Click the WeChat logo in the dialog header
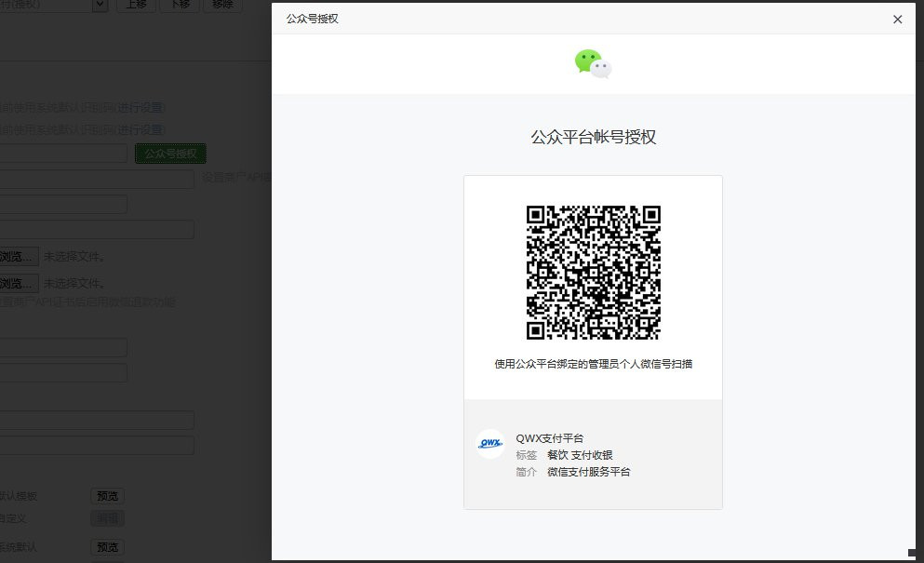 click(x=593, y=63)
